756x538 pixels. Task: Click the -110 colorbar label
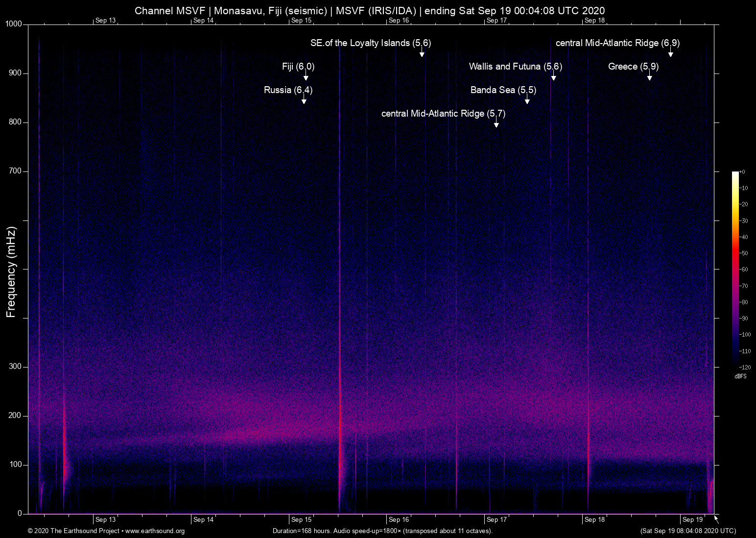click(x=745, y=351)
